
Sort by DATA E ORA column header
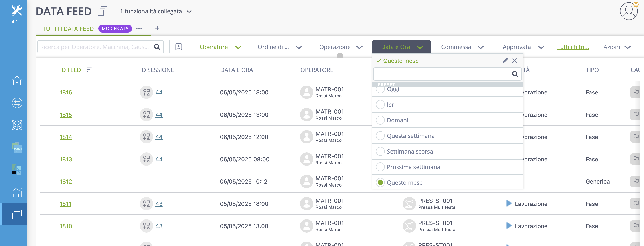(x=237, y=70)
